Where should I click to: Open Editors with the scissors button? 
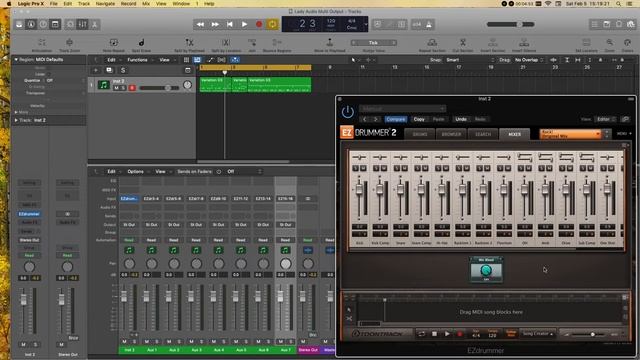(95, 24)
